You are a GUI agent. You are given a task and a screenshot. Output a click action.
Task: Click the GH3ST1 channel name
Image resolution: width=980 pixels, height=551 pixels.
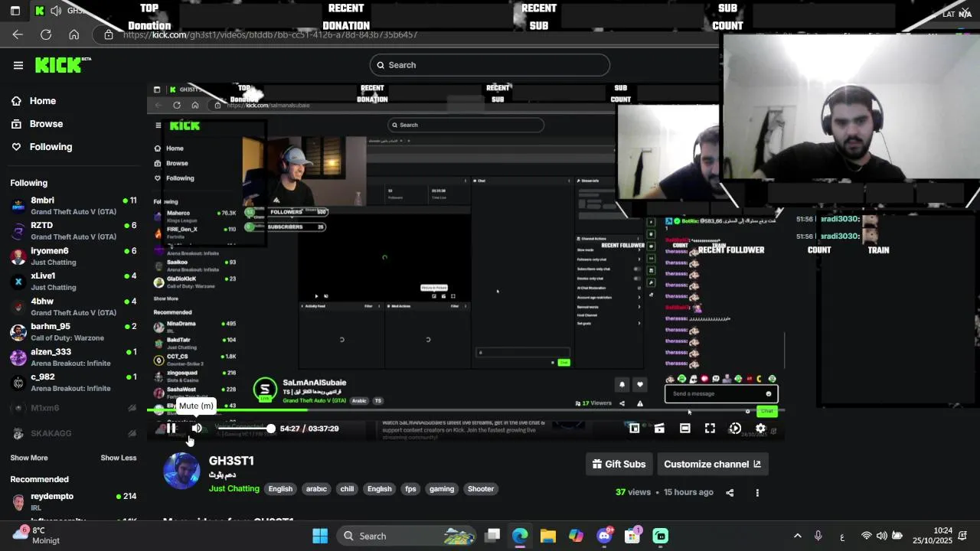coord(231,461)
